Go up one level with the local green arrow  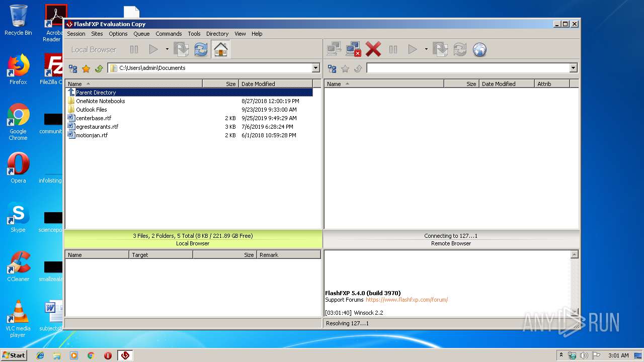coord(99,68)
